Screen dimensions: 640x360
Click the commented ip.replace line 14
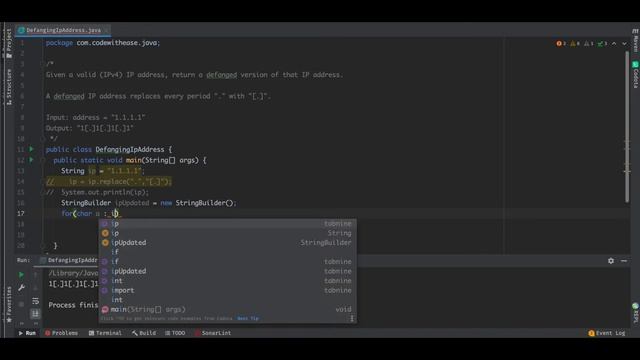click(x=109, y=182)
